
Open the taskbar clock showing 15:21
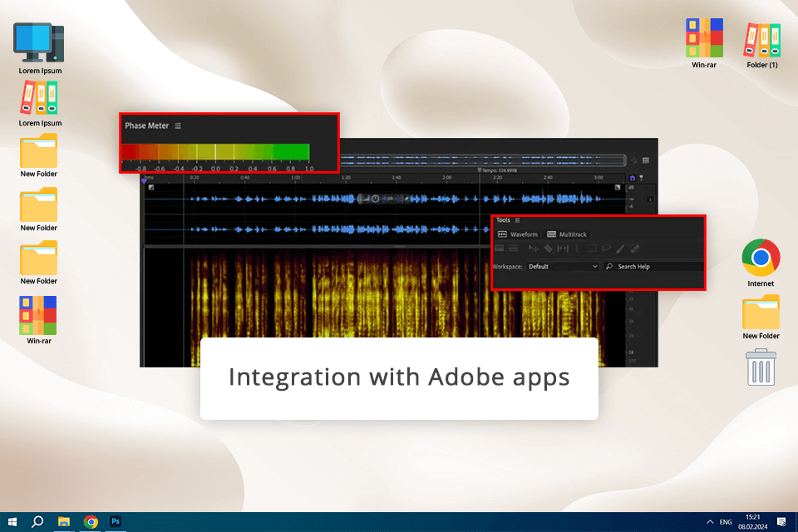[x=753, y=522]
